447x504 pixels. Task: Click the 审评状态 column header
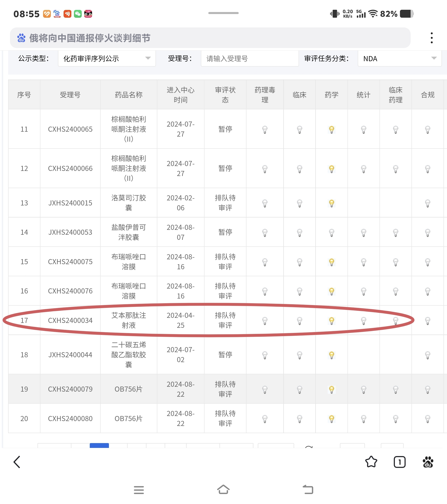[225, 95]
